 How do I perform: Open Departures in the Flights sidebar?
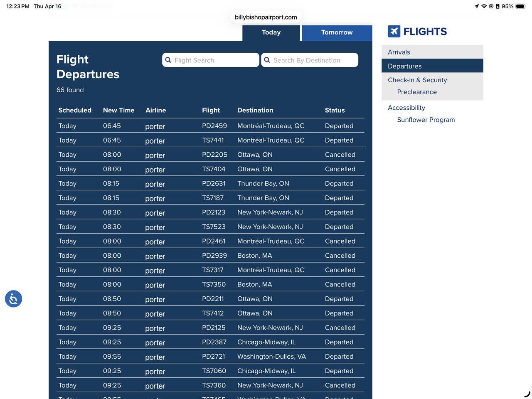point(404,66)
